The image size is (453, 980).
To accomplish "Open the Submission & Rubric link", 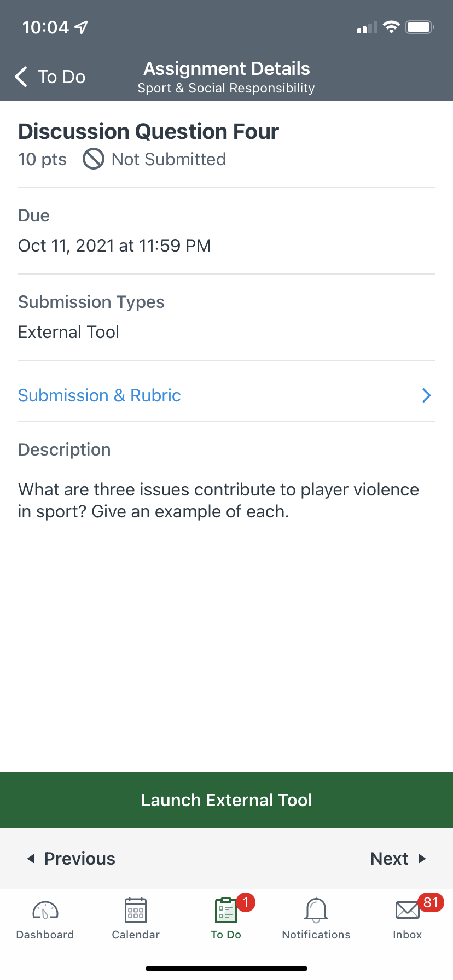I will 100,395.
